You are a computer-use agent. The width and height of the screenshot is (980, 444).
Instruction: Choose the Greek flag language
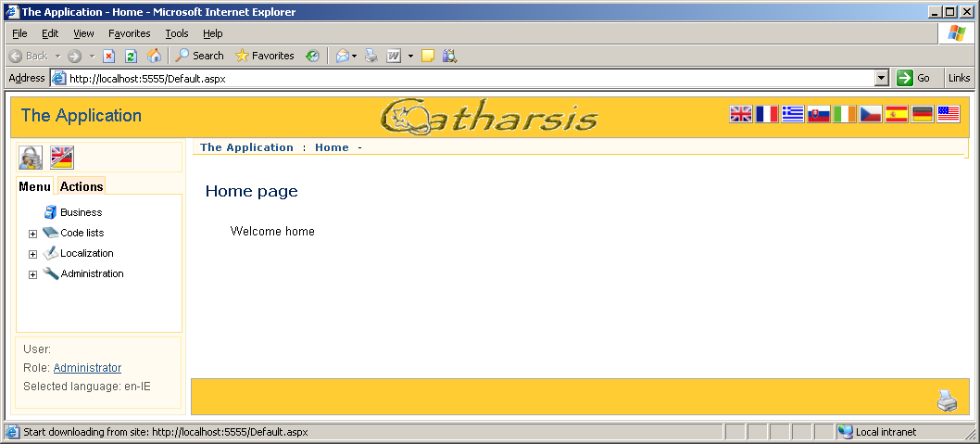793,114
